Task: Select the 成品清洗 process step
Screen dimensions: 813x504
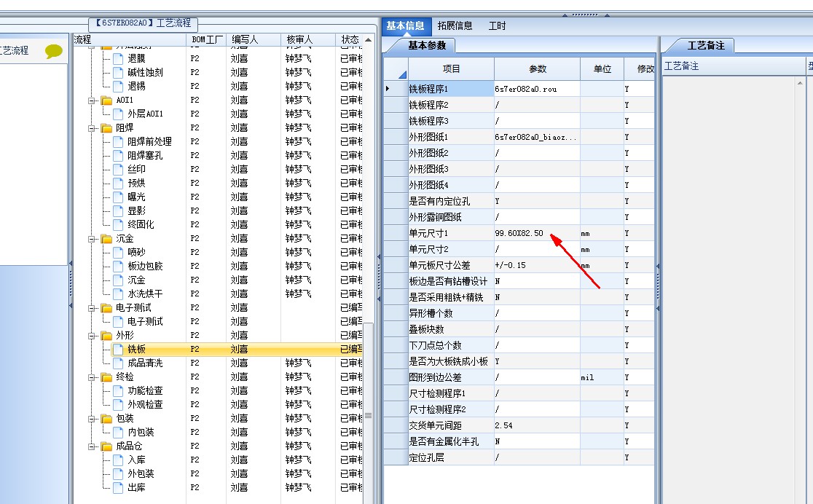Action: tap(145, 363)
